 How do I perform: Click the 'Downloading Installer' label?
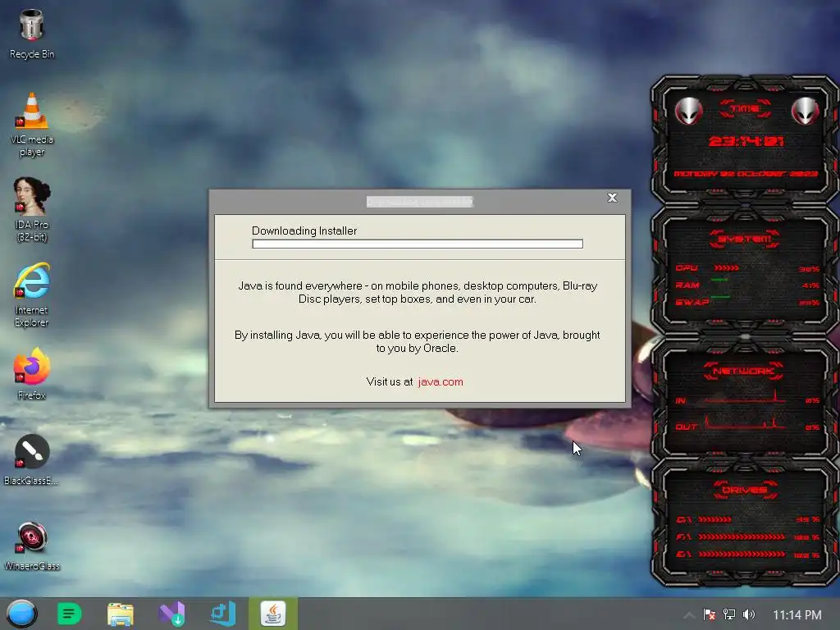pyautogui.click(x=304, y=231)
